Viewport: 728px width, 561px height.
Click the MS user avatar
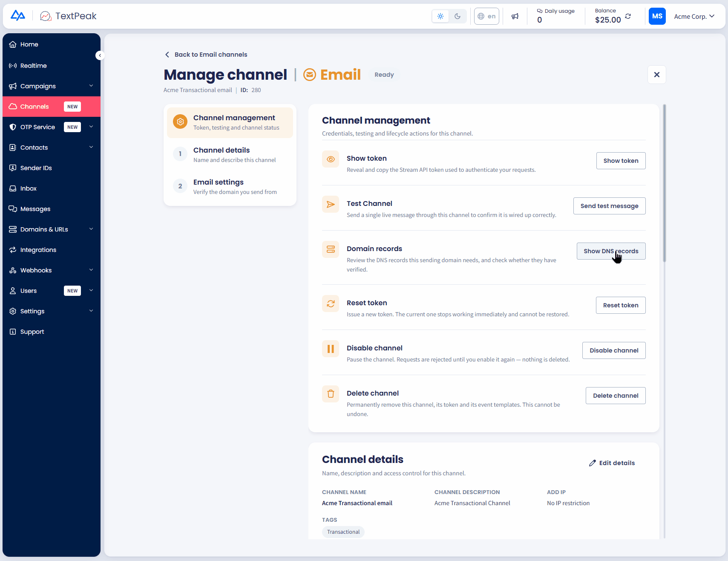point(657,16)
